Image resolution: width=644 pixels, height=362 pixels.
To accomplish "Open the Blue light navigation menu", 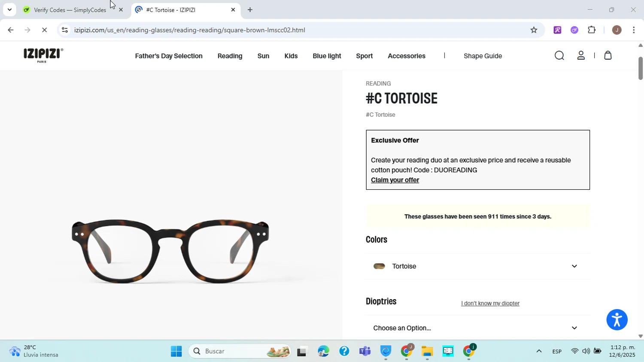I will 327,56.
